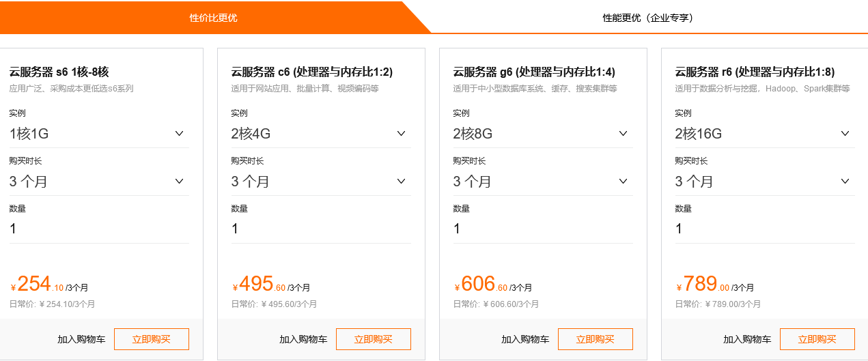Click title 云服务器 r6 (处理器与内存比1:8)
Image resolution: width=868 pixels, height=361 pixels.
coord(755,72)
